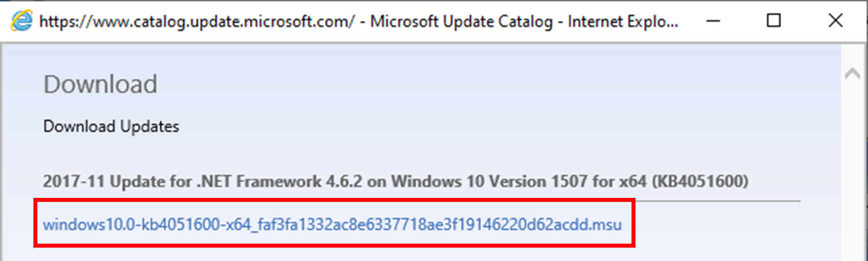
Task: Click the scroll up arrow
Action: pyautogui.click(x=852, y=74)
